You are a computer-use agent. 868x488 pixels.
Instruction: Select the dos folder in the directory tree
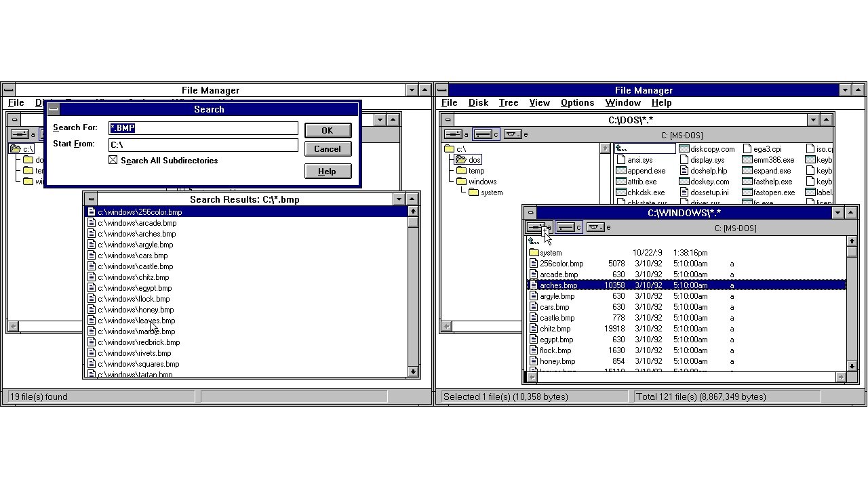pyautogui.click(x=469, y=160)
